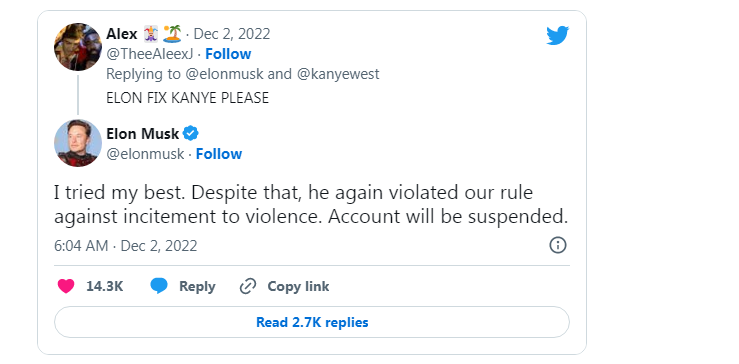
Task: Open the @TheeAleexJ handle
Action: tap(150, 54)
